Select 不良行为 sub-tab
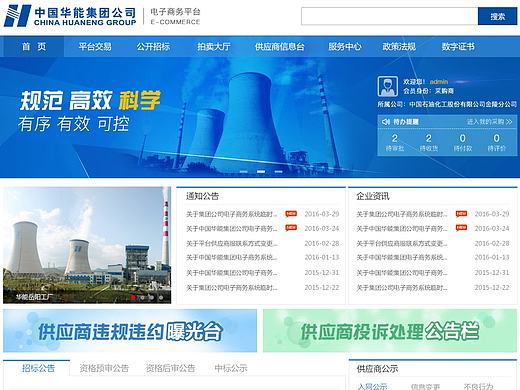This screenshot has height=390, width=520. 478,387
